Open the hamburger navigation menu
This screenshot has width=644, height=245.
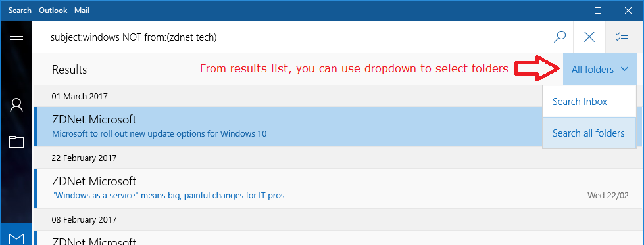point(16,37)
